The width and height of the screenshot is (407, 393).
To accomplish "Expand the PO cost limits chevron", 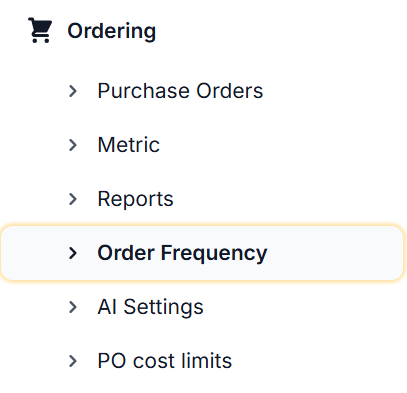I will coord(73,361).
